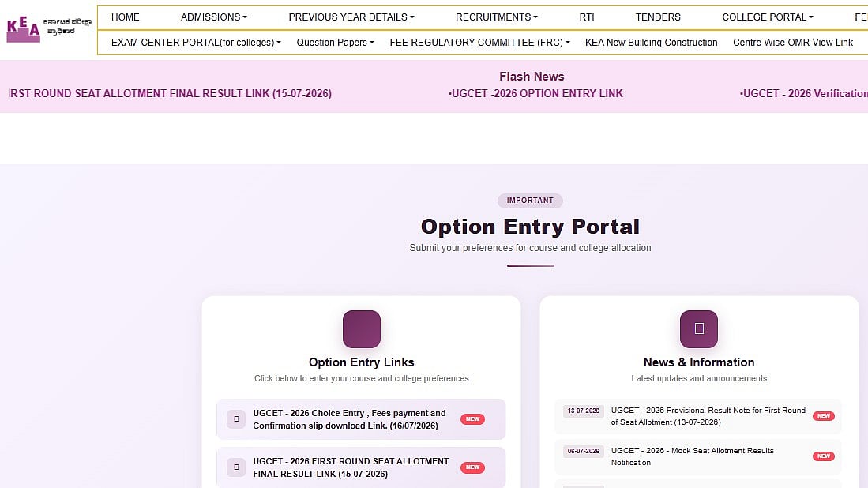
Task: Click NEW badge on Provisional Result Note
Action: tap(823, 415)
